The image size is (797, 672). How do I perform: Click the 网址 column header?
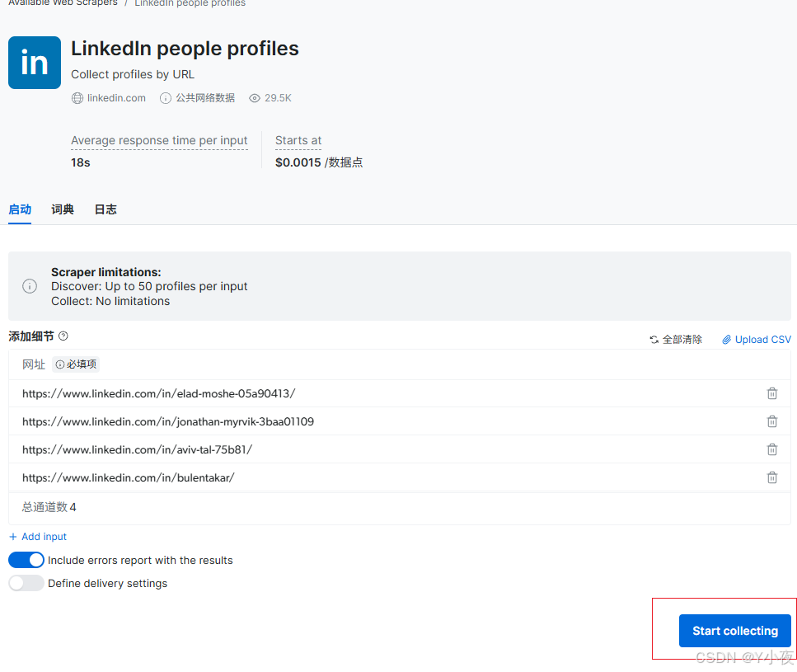point(34,364)
